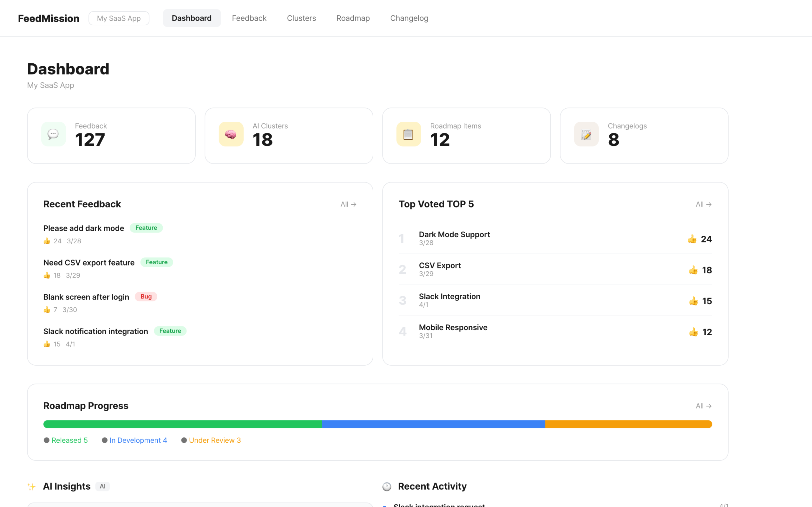Click the thumbs-up icon beside Dark Mode Support
Image resolution: width=812 pixels, height=507 pixels.
[692, 239]
